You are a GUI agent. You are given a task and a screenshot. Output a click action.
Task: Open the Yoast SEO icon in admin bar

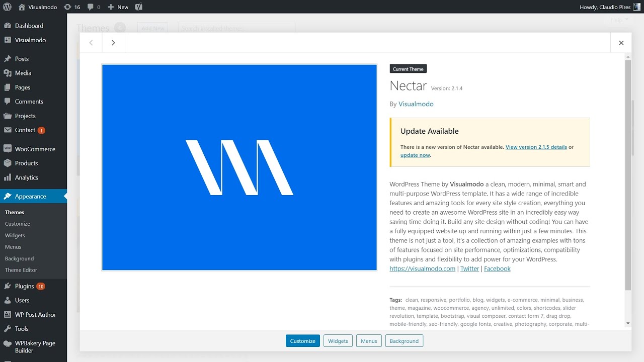138,7
